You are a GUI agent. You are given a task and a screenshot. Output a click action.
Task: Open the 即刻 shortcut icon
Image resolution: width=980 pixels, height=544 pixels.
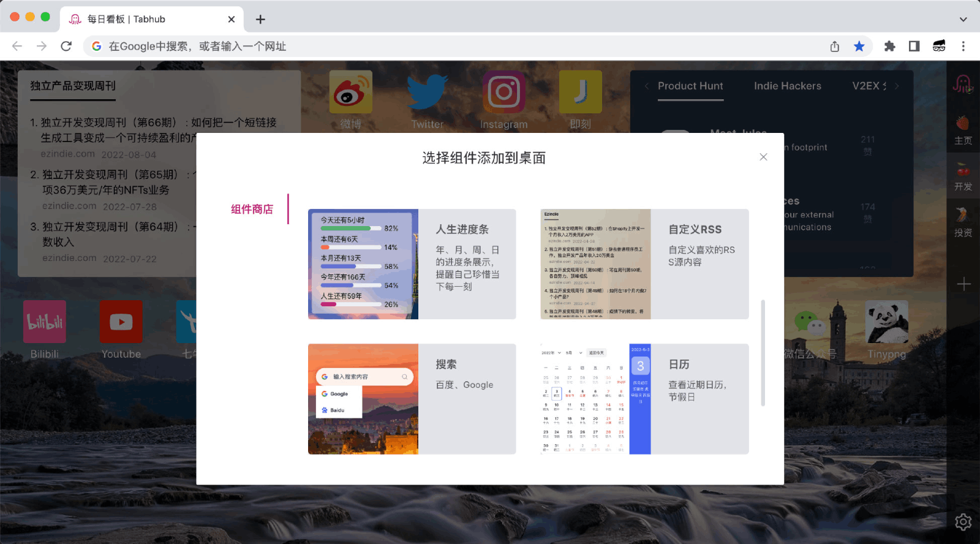pyautogui.click(x=580, y=92)
